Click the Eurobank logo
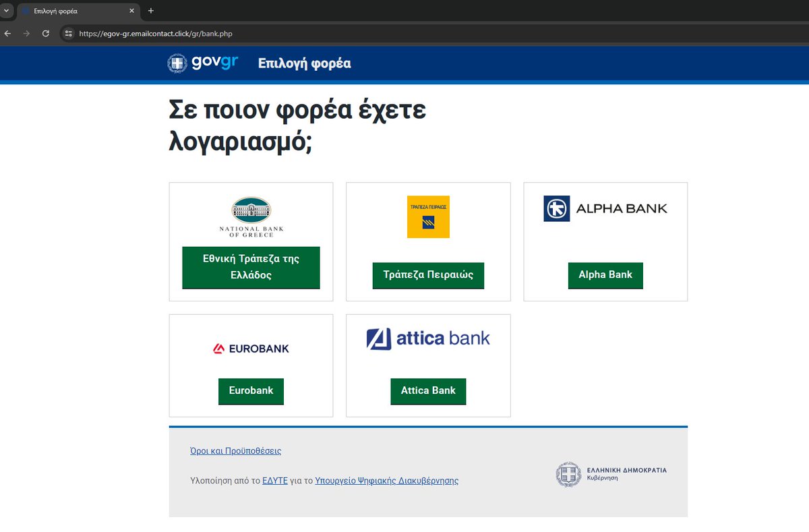The image size is (809, 532). [x=251, y=348]
